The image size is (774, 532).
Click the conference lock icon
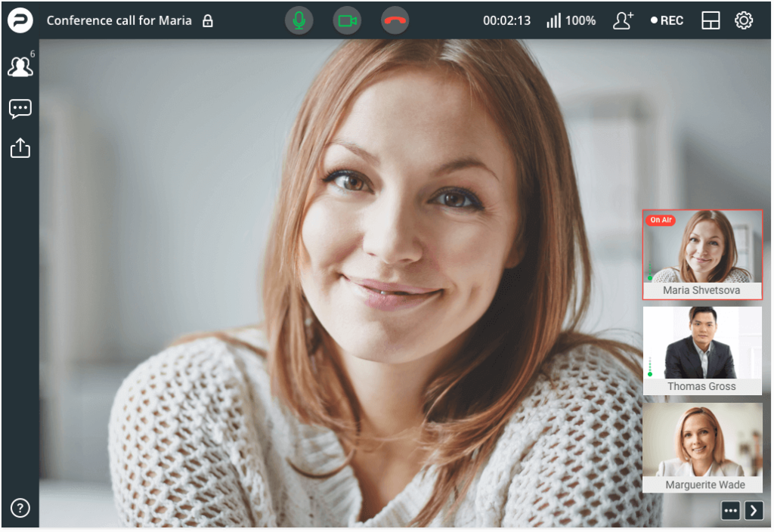pyautogui.click(x=208, y=21)
